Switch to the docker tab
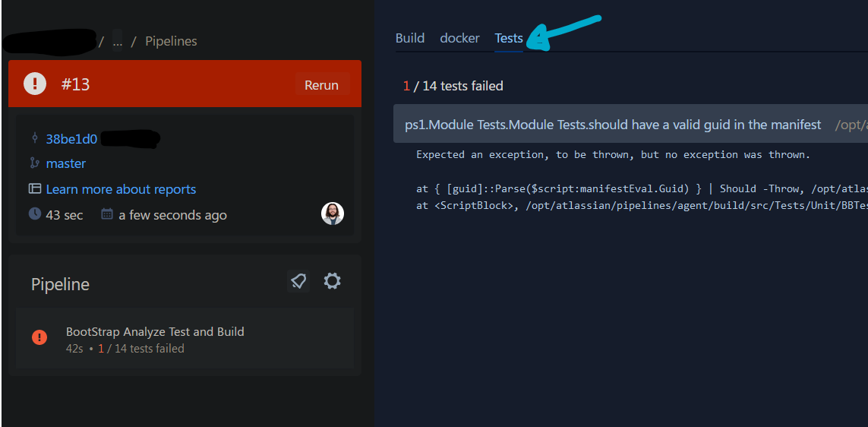 (x=459, y=38)
